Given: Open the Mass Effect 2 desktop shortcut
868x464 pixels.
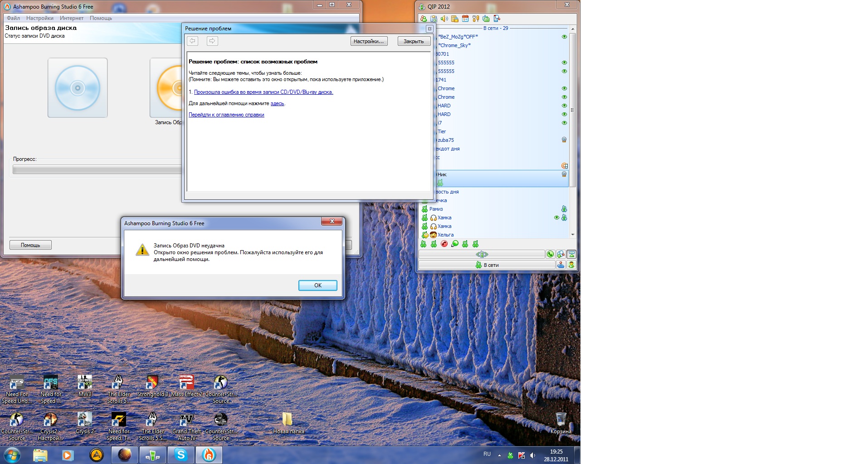Looking at the screenshot, I should click(x=186, y=387).
